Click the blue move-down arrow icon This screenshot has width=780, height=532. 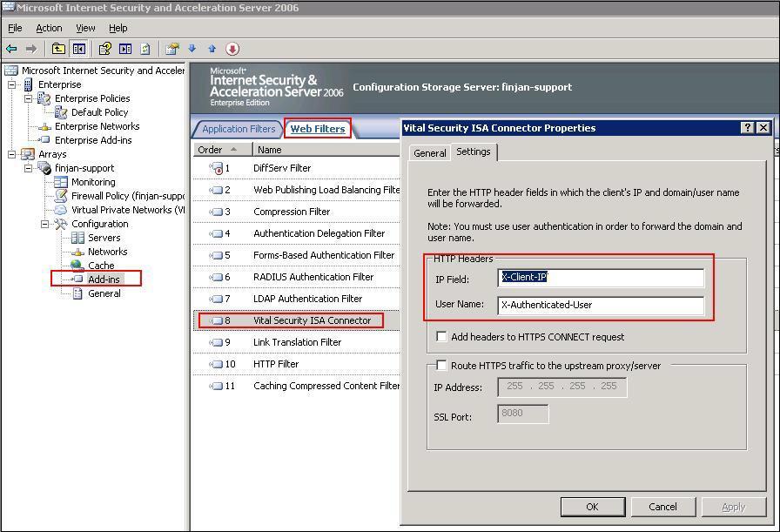(x=192, y=49)
